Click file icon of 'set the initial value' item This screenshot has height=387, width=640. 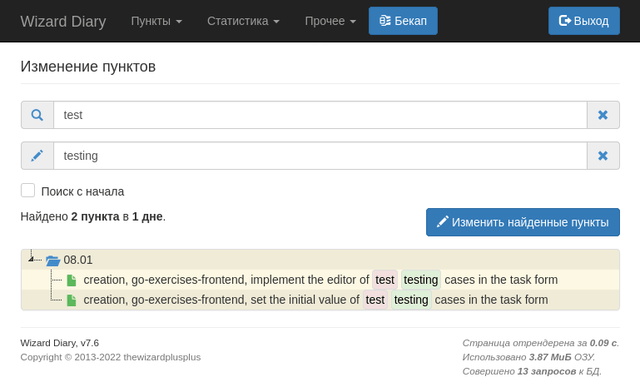click(71, 300)
